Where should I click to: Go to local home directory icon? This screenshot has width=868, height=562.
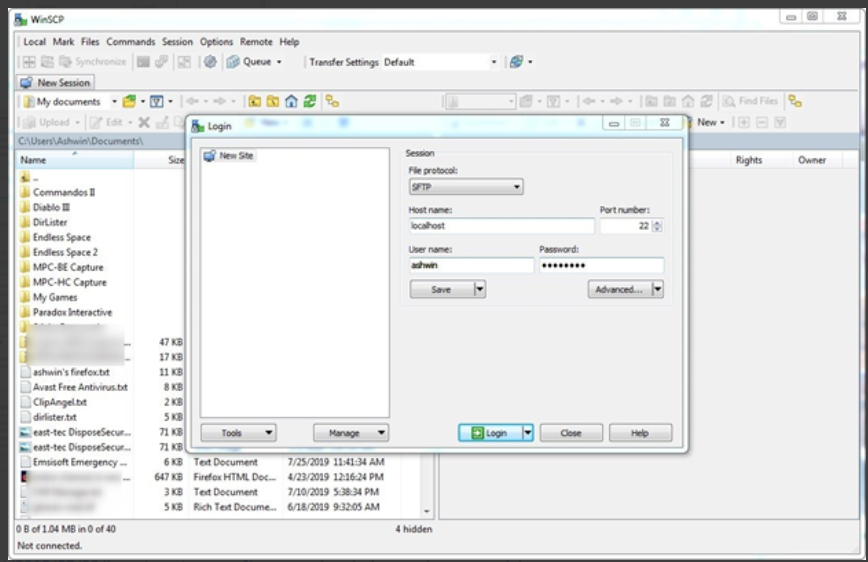291,101
